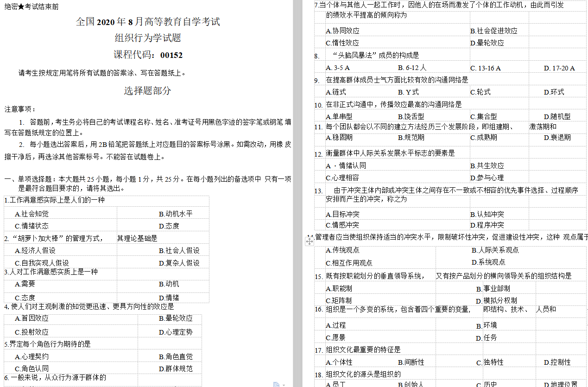Image resolution: width=588 pixels, height=387 pixels.
Task: Click the course code line "课程代码：00152"
Action: [148, 55]
